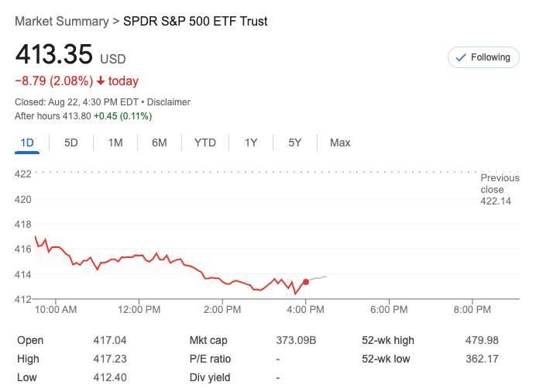Select the 1D time range tab

[x=27, y=143]
